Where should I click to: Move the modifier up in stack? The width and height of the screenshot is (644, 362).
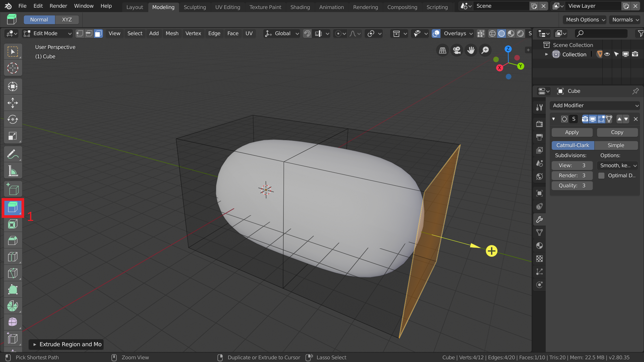pyautogui.click(x=620, y=119)
